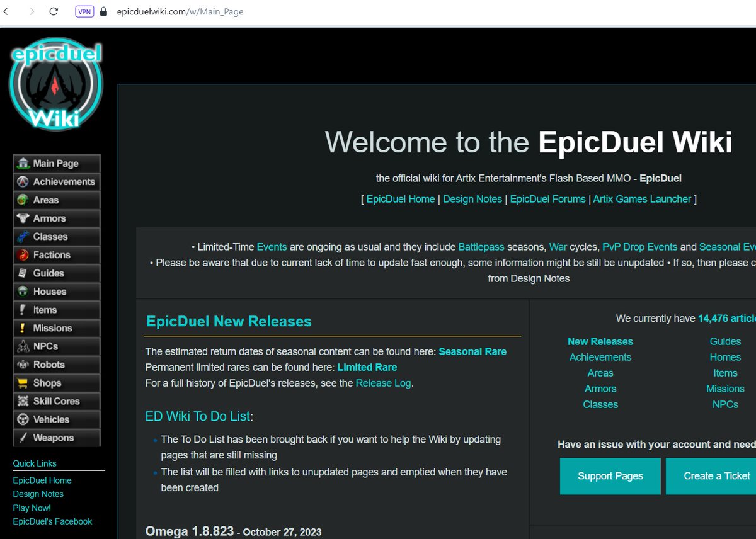
Task: Open Design Notes link in header
Action: (x=472, y=199)
